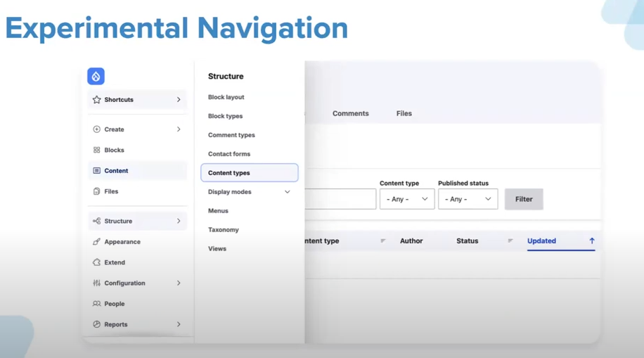Image resolution: width=644 pixels, height=358 pixels.
Task: Click the search text input field
Action: (x=340, y=199)
